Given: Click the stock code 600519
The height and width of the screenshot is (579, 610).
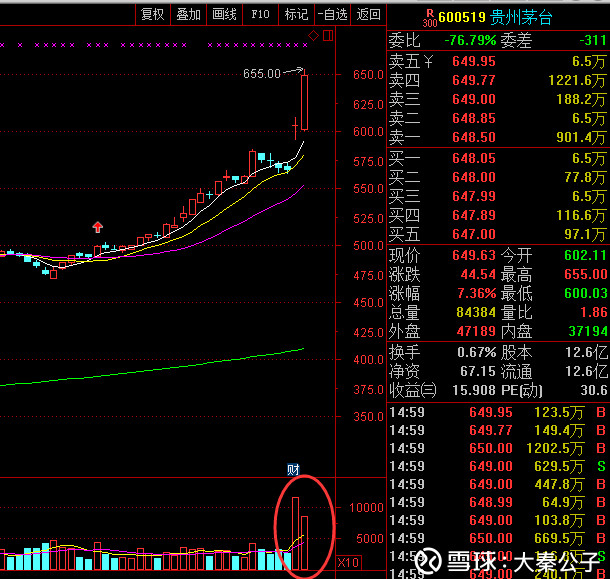Looking at the screenshot, I should (x=462, y=18).
